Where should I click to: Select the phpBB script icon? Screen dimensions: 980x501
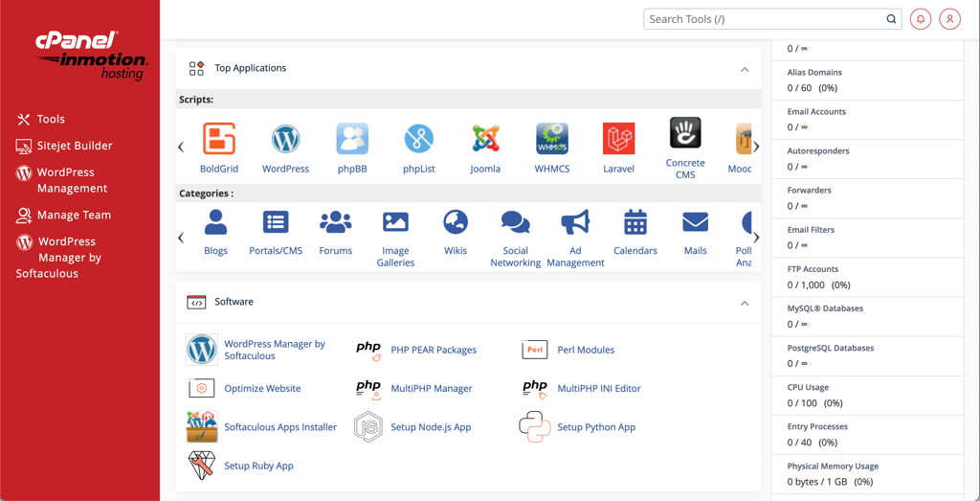pos(352,139)
